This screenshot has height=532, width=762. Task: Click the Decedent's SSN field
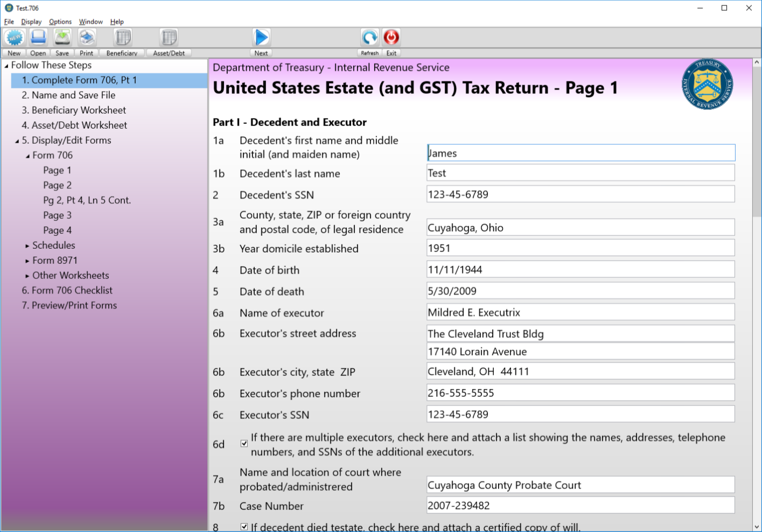(x=581, y=194)
